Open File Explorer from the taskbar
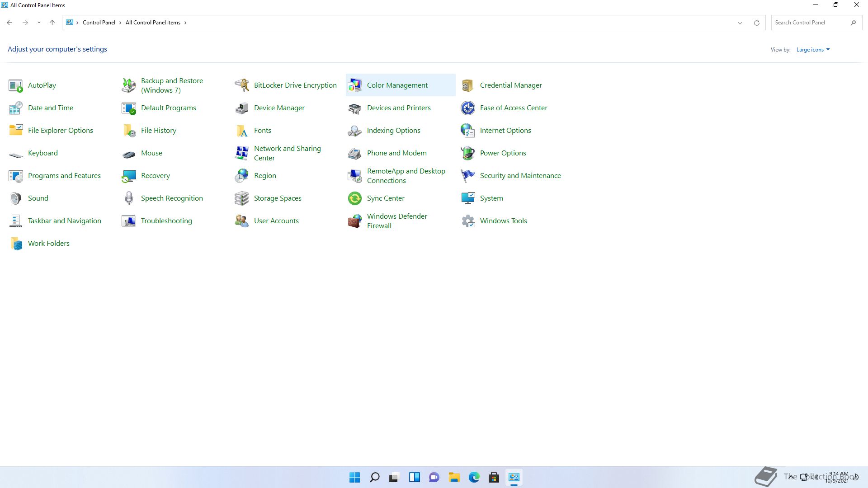Viewport: 868px width, 488px height. (454, 477)
